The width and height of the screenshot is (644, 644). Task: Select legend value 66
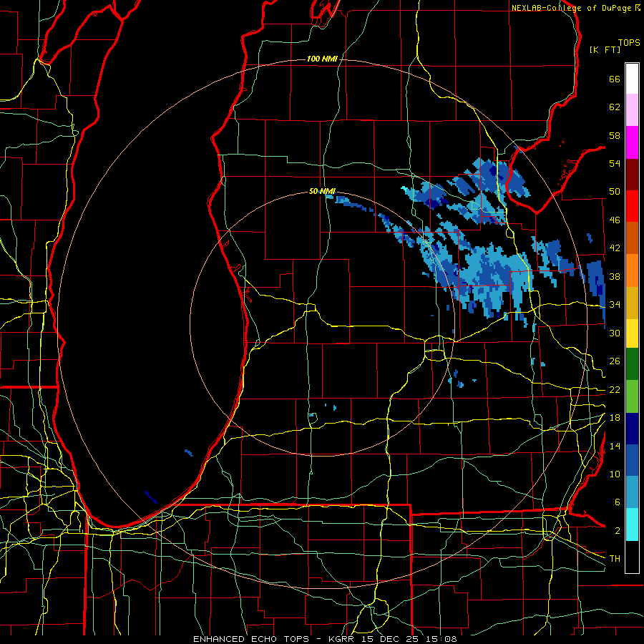coord(615,79)
